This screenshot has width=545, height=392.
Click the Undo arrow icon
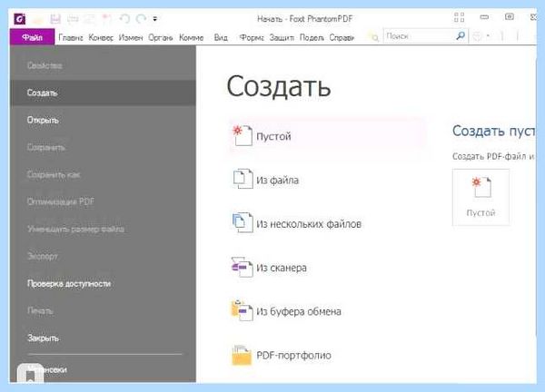pyautogui.click(x=124, y=19)
